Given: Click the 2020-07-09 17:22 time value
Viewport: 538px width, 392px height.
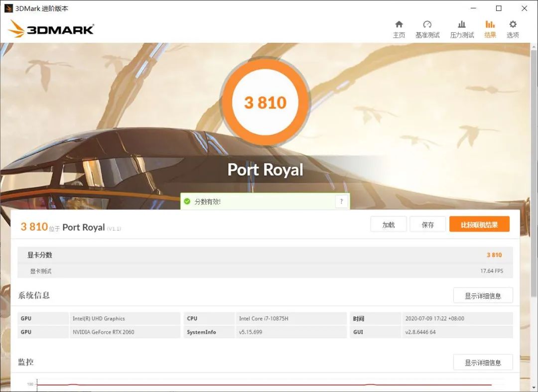Looking at the screenshot, I should [x=457, y=318].
